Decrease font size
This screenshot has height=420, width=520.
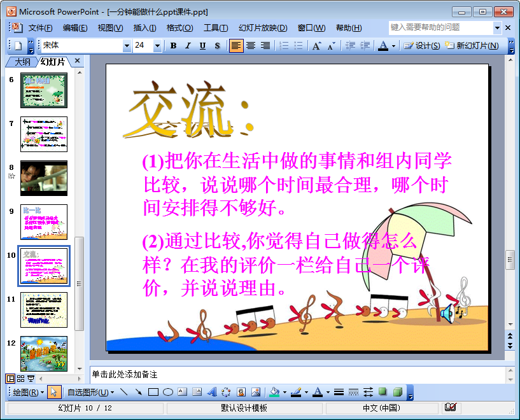pyautogui.click(x=332, y=46)
